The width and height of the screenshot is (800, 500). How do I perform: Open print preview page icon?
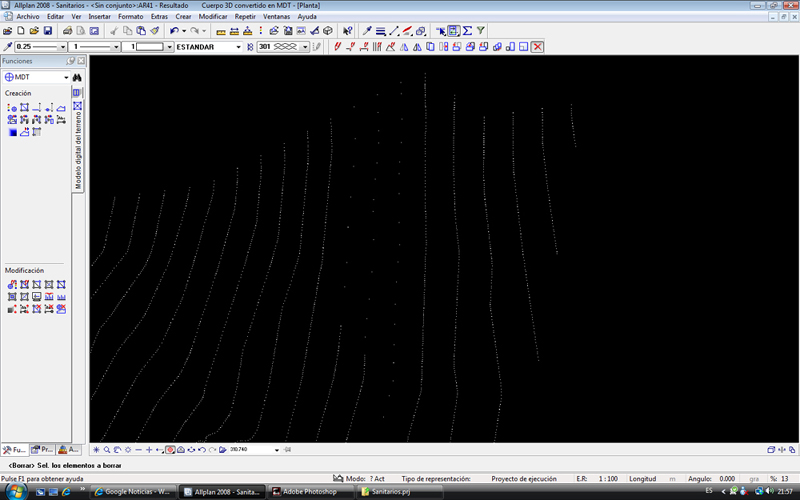pyautogui.click(x=81, y=31)
